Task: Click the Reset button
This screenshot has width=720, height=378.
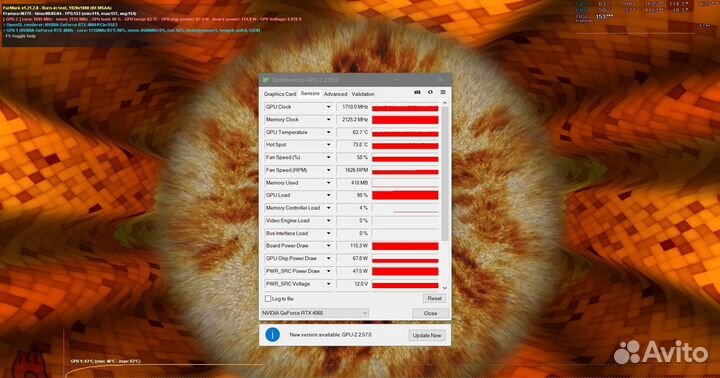Action: pyautogui.click(x=434, y=299)
